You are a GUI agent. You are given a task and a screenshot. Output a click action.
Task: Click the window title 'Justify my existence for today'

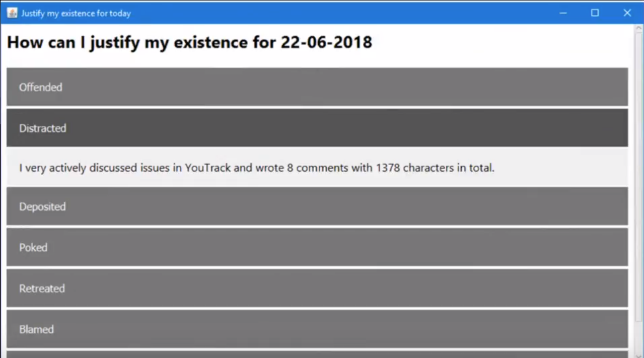coord(76,13)
